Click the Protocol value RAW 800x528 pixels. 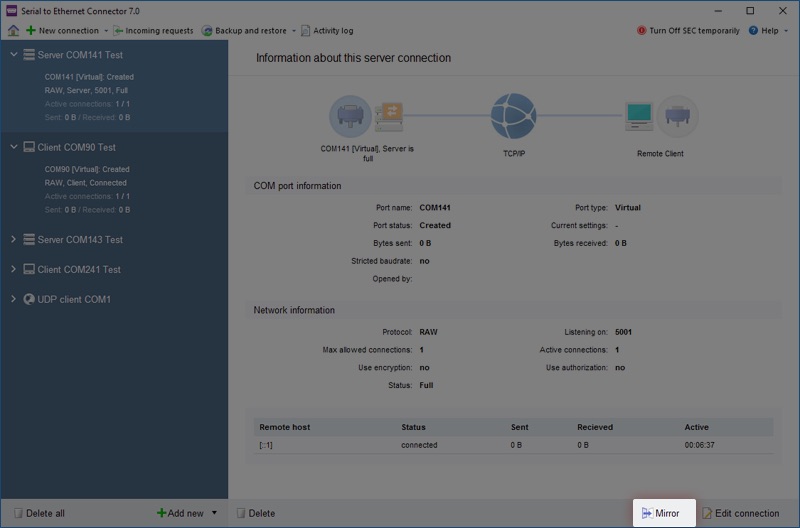429,332
